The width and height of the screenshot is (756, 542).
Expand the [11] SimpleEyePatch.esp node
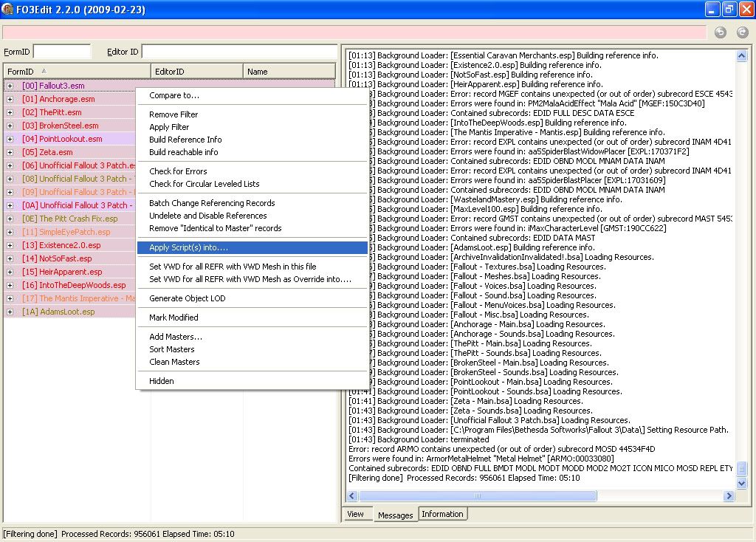pyautogui.click(x=10, y=233)
